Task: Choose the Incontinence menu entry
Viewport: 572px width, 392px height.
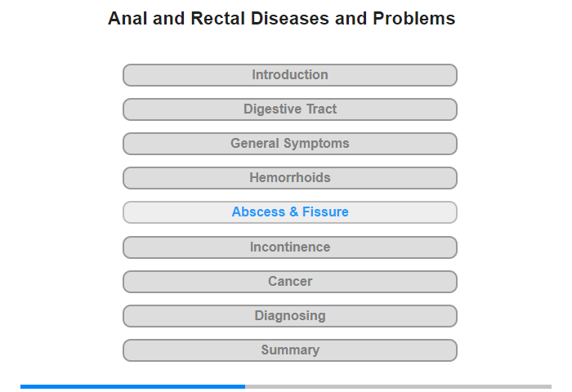Action: coord(289,247)
